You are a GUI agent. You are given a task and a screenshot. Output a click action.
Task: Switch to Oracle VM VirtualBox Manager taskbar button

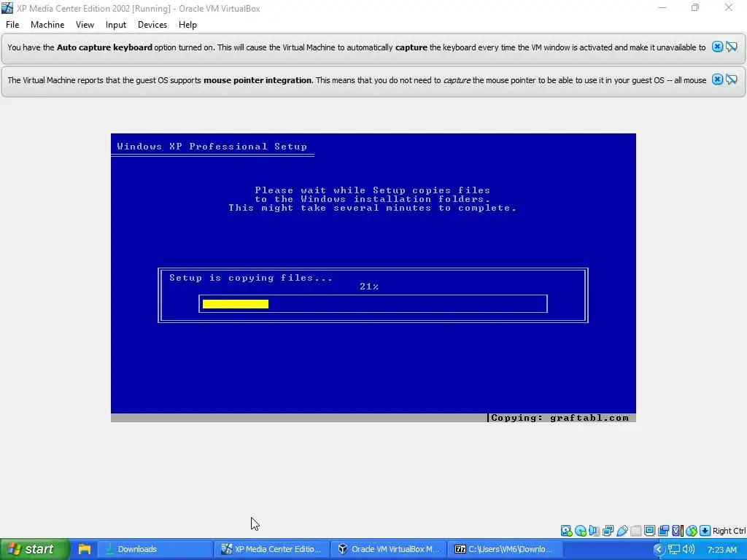pyautogui.click(x=388, y=549)
